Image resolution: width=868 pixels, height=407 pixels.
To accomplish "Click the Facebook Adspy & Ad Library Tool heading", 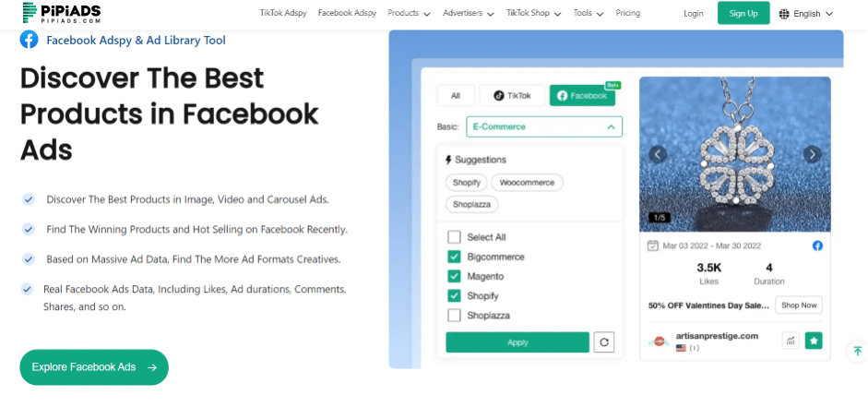I will [137, 40].
